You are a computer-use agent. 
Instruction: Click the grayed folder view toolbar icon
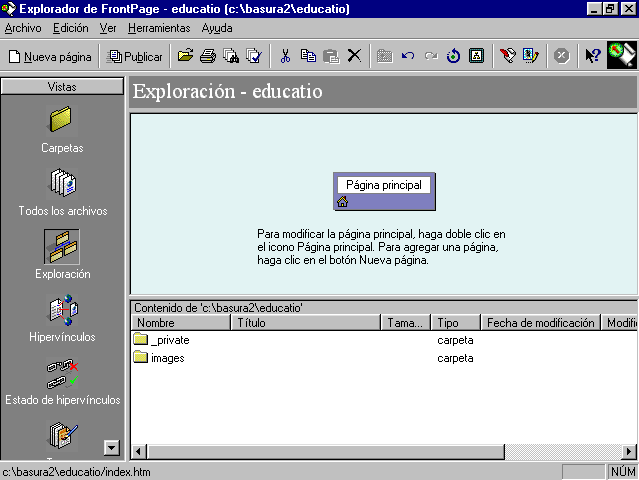pos(384,56)
